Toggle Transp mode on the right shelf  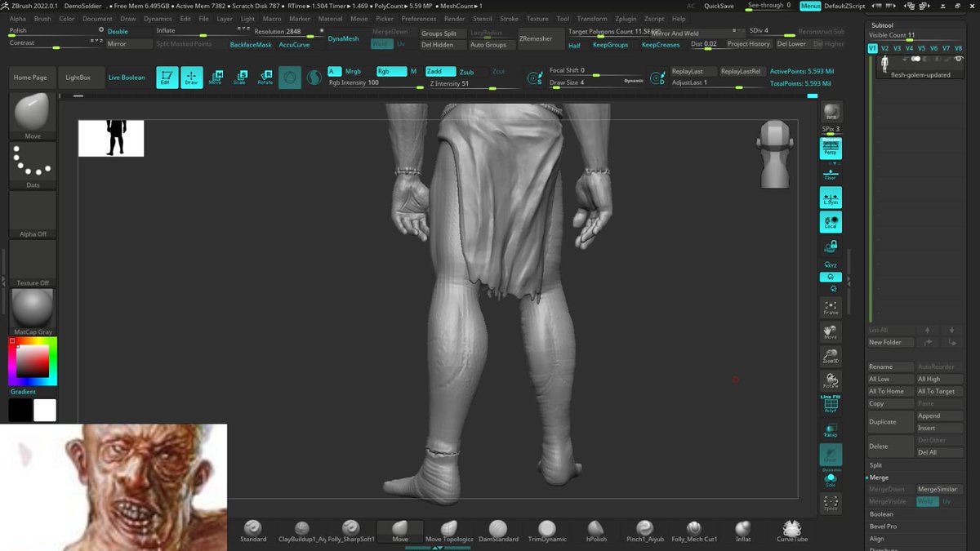[830, 429]
